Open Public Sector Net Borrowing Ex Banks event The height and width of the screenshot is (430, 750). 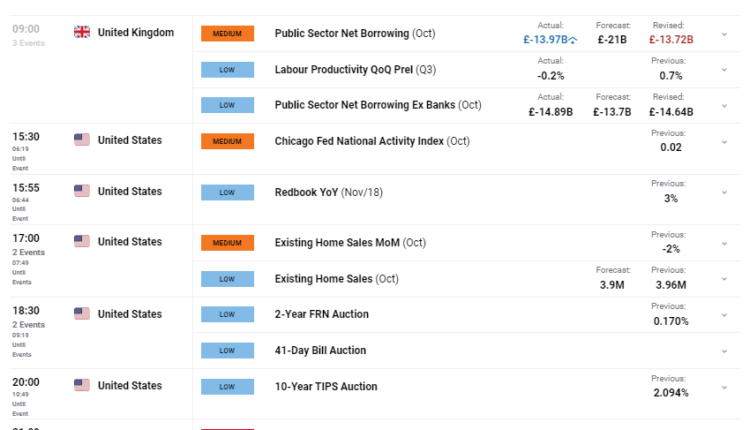tap(378, 105)
